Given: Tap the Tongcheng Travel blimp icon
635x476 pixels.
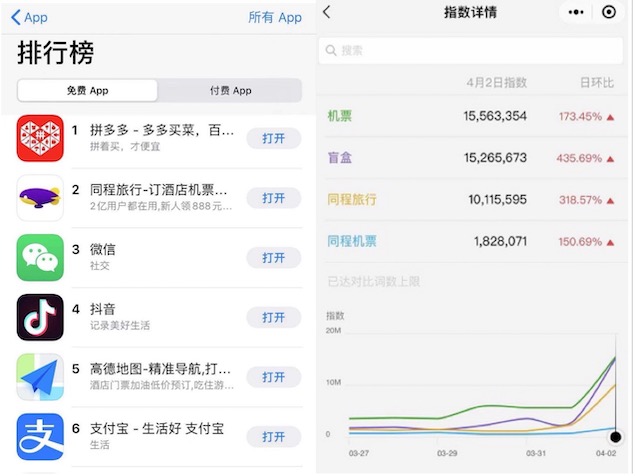Looking at the screenshot, I should (40, 198).
